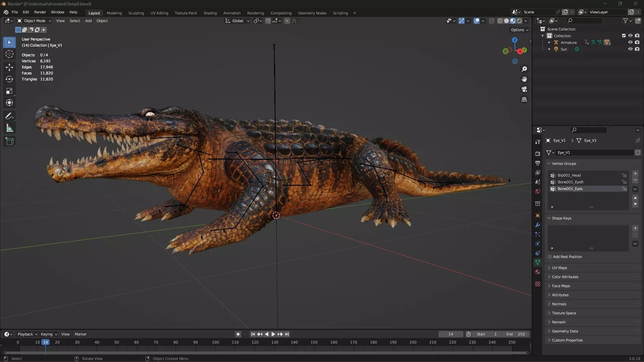Viewport: 644px width, 362px height.
Task: Open the viewport Add menu
Action: [88, 21]
